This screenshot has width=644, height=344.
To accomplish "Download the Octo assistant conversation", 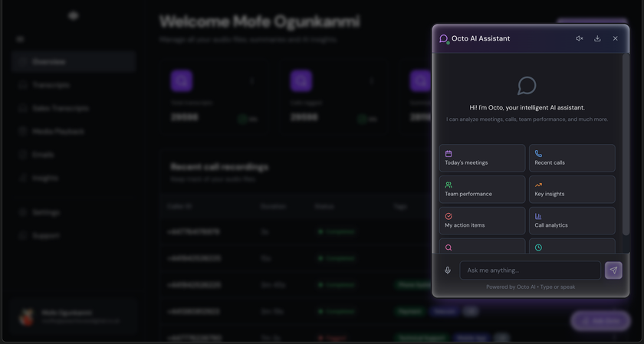I will pyautogui.click(x=597, y=38).
